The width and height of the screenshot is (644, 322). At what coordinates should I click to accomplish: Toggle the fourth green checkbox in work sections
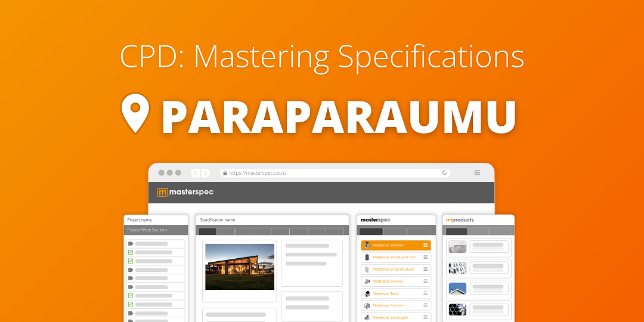(131, 304)
